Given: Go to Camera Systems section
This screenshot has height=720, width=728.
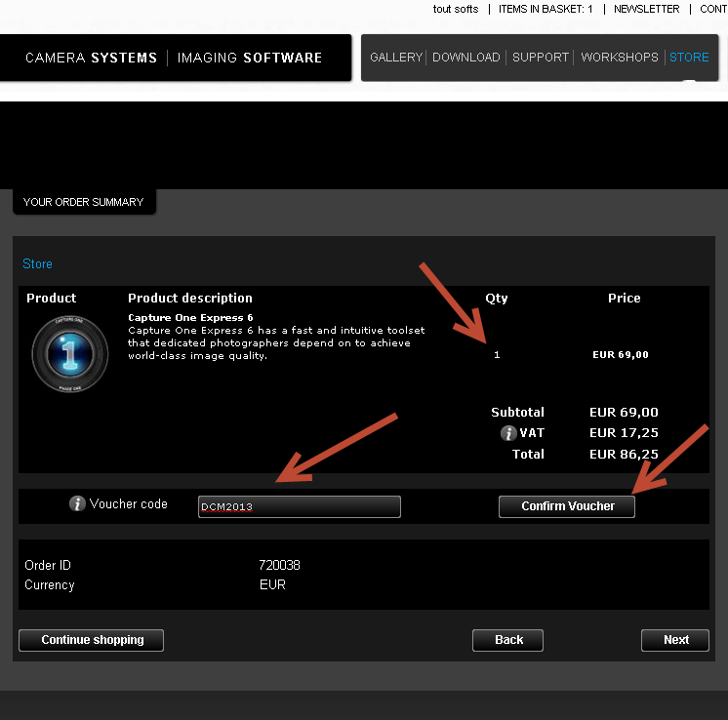Looking at the screenshot, I should (x=91, y=58).
